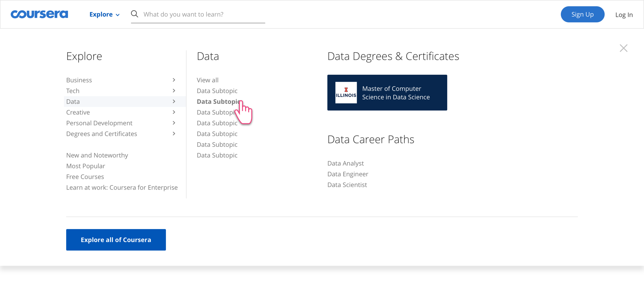Open New and Noteworthy link

pos(97,155)
